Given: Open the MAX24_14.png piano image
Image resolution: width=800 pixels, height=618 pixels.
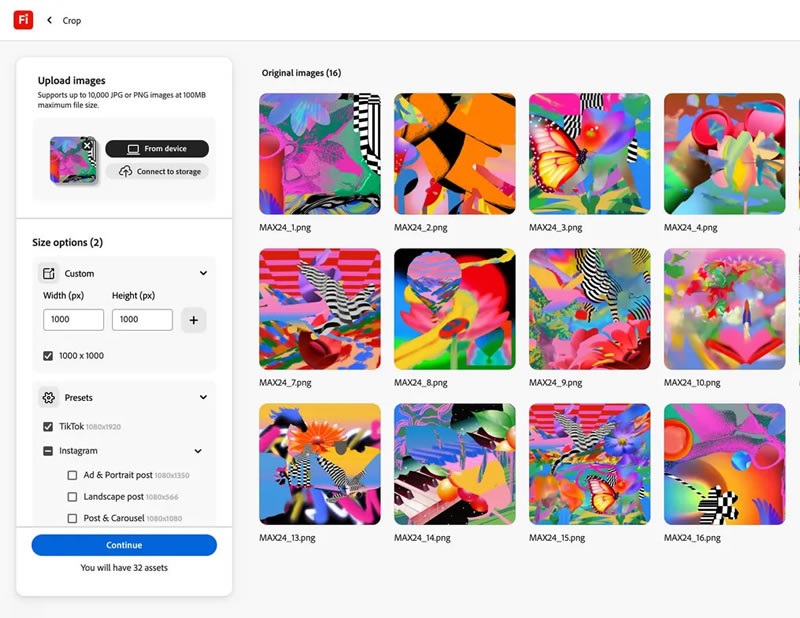Looking at the screenshot, I should click(x=455, y=464).
